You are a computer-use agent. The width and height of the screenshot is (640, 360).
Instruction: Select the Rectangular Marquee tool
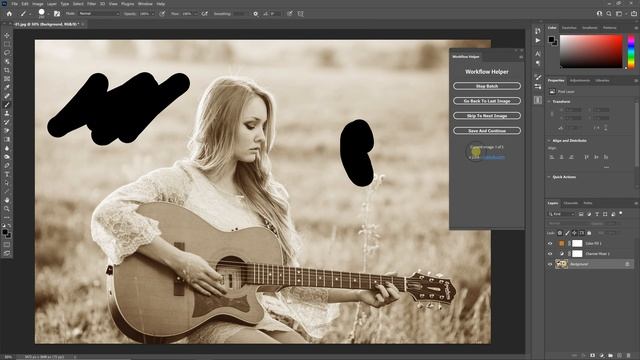pyautogui.click(x=7, y=44)
